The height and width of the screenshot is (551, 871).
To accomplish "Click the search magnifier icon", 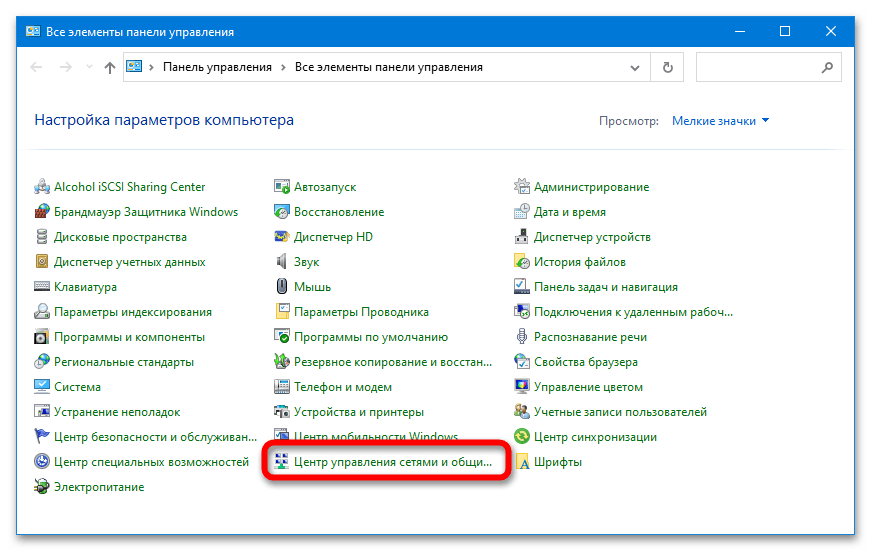I will point(827,67).
